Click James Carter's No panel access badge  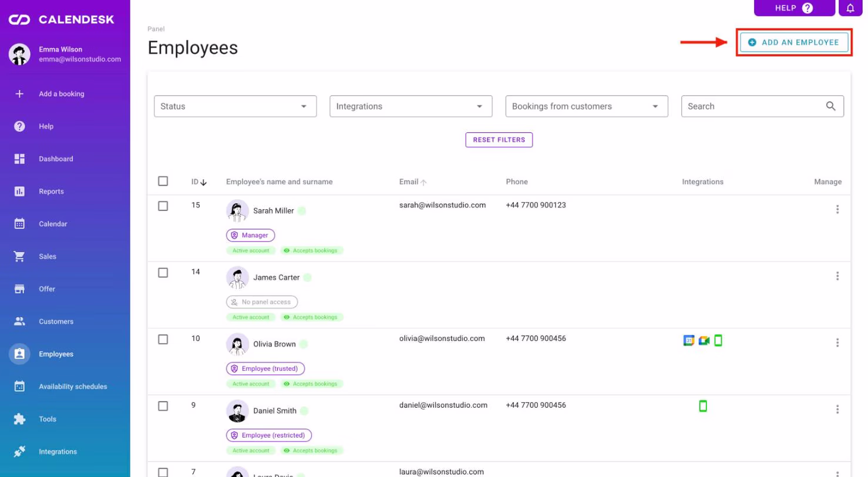pyautogui.click(x=262, y=302)
